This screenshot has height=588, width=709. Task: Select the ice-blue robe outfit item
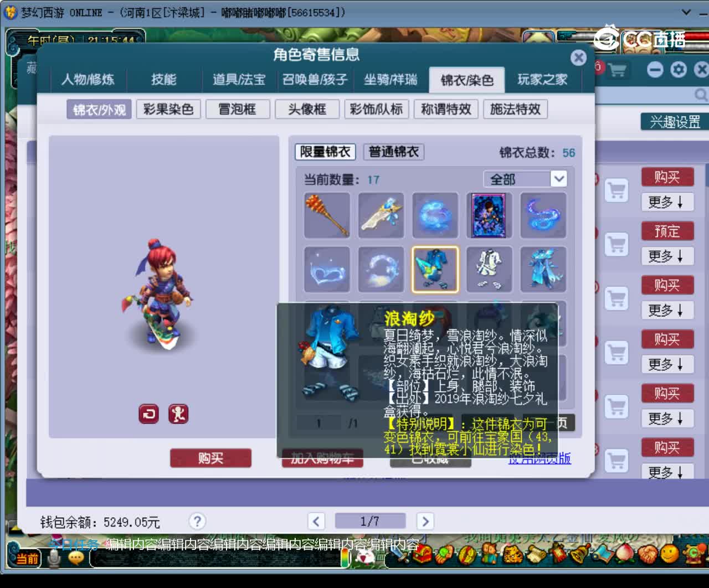pyautogui.click(x=544, y=270)
